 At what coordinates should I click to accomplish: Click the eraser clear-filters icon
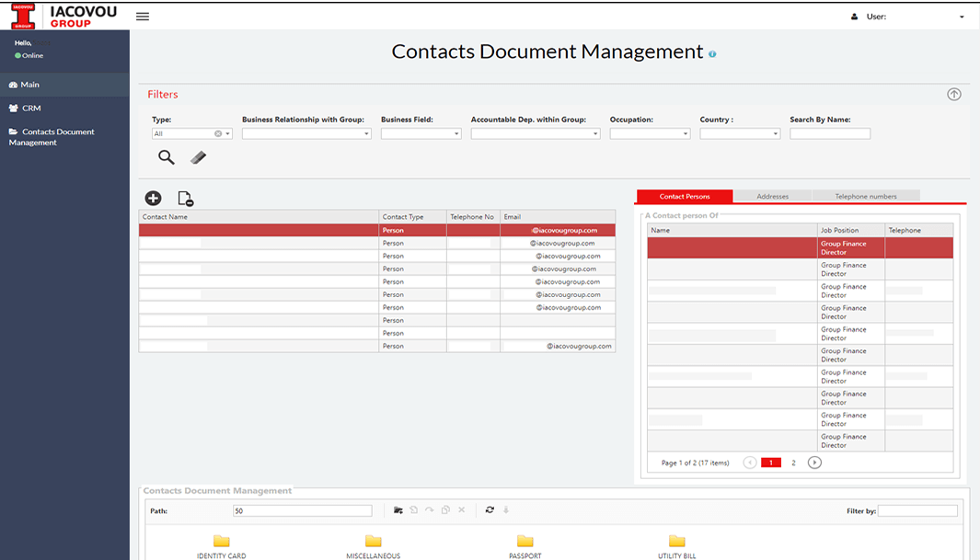[198, 158]
